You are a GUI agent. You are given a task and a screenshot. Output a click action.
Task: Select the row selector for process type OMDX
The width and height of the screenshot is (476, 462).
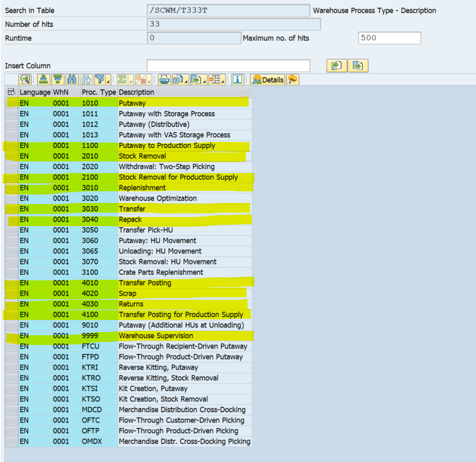click(12, 441)
